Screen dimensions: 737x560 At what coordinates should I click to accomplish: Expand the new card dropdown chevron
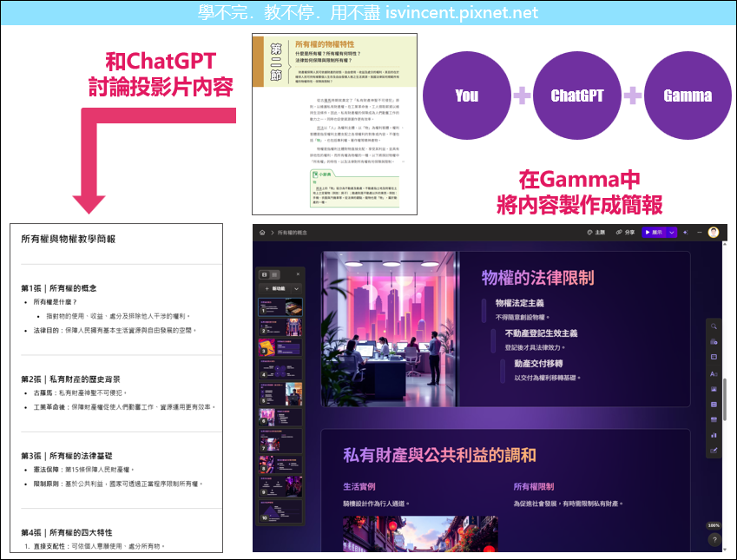[297, 289]
